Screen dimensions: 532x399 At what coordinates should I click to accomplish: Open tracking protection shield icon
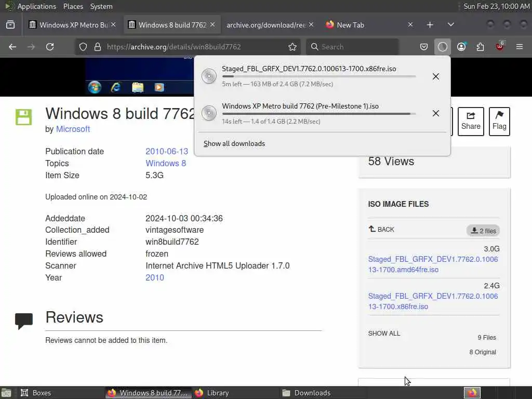[83, 47]
